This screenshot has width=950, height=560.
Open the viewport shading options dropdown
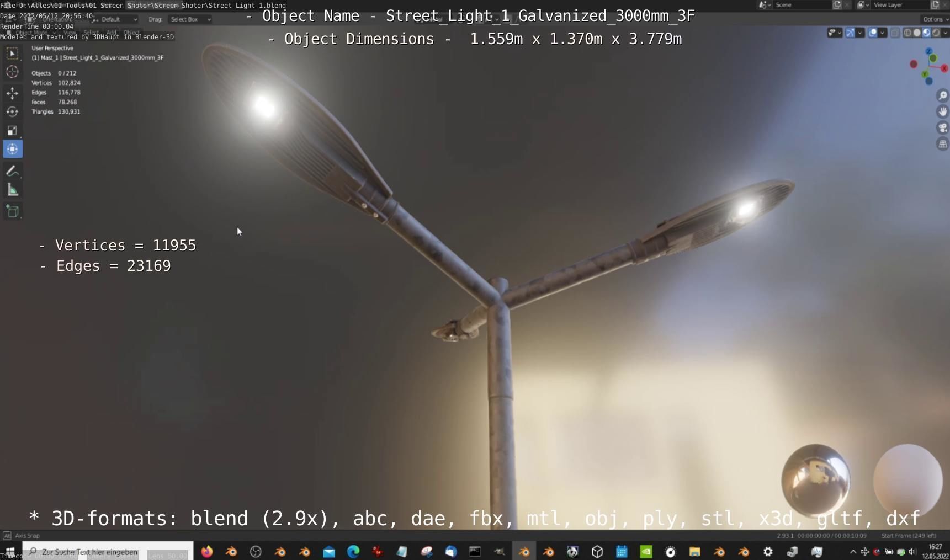coord(945,33)
